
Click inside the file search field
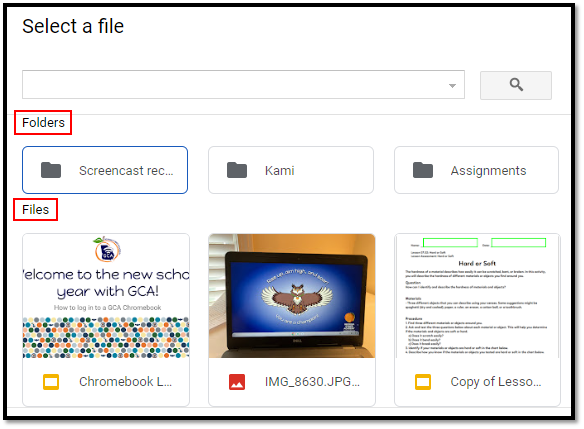[x=243, y=85]
